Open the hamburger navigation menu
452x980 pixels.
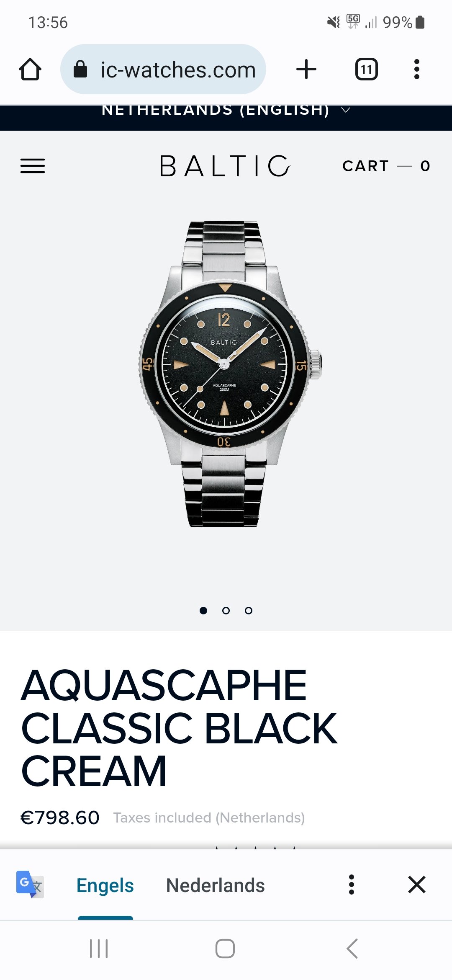tap(33, 166)
